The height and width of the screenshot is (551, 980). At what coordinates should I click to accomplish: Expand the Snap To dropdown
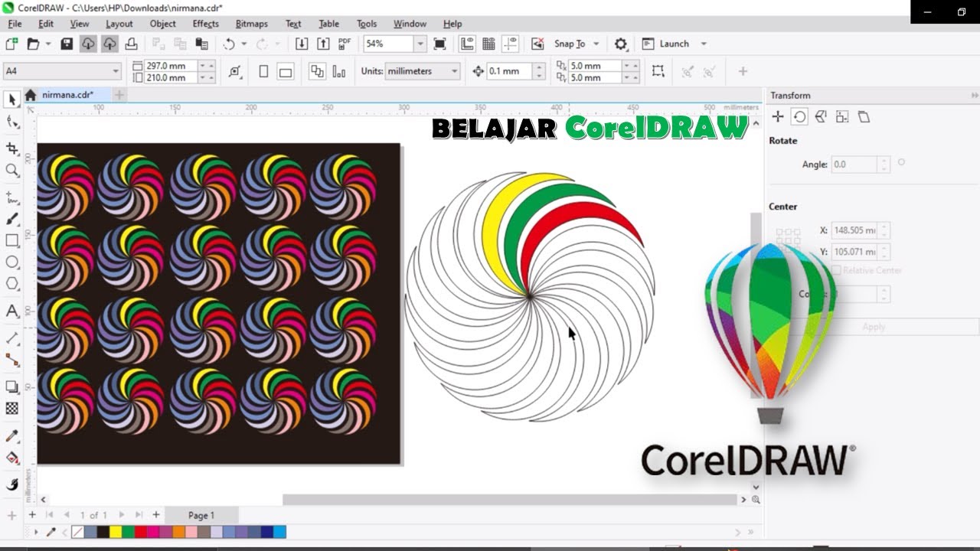pyautogui.click(x=596, y=44)
